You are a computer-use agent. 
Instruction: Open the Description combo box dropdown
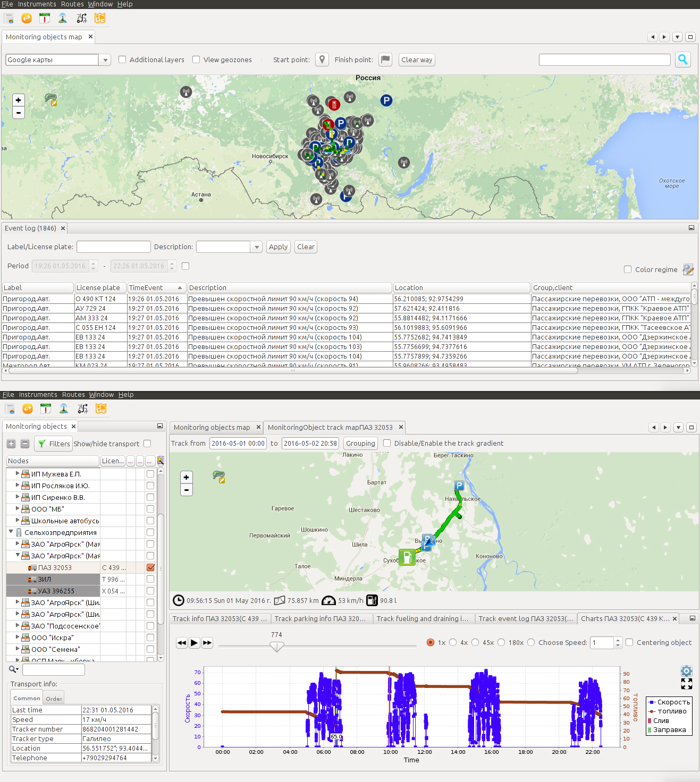(x=257, y=247)
